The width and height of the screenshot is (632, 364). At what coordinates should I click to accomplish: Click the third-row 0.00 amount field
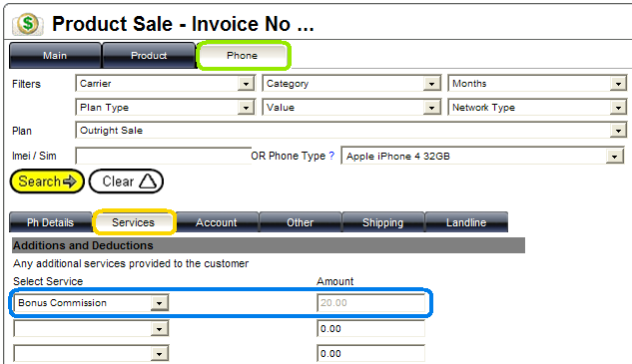point(370,354)
